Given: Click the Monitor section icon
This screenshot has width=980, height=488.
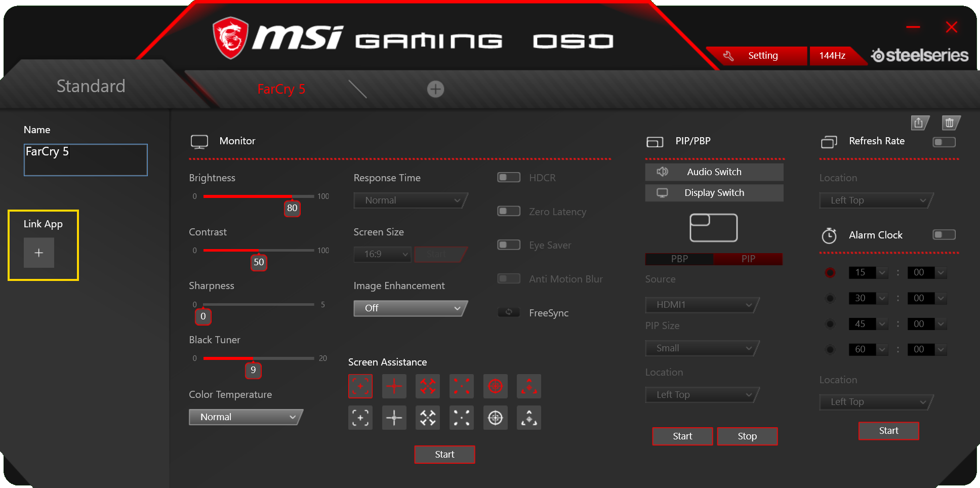Looking at the screenshot, I should pos(199,142).
